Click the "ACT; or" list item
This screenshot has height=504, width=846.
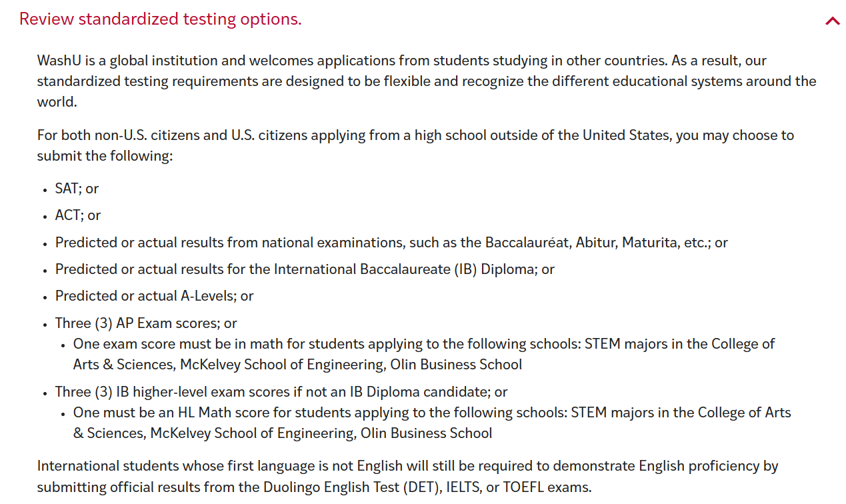point(78,215)
